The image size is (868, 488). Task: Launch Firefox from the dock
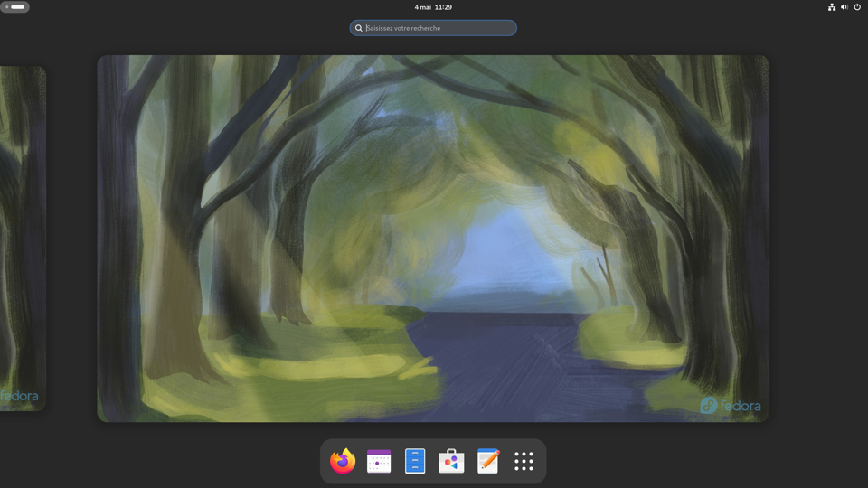pos(343,461)
